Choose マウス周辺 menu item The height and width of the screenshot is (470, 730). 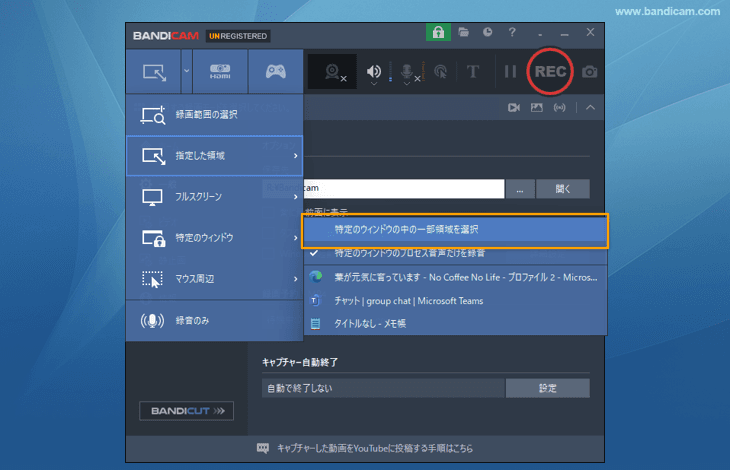215,279
